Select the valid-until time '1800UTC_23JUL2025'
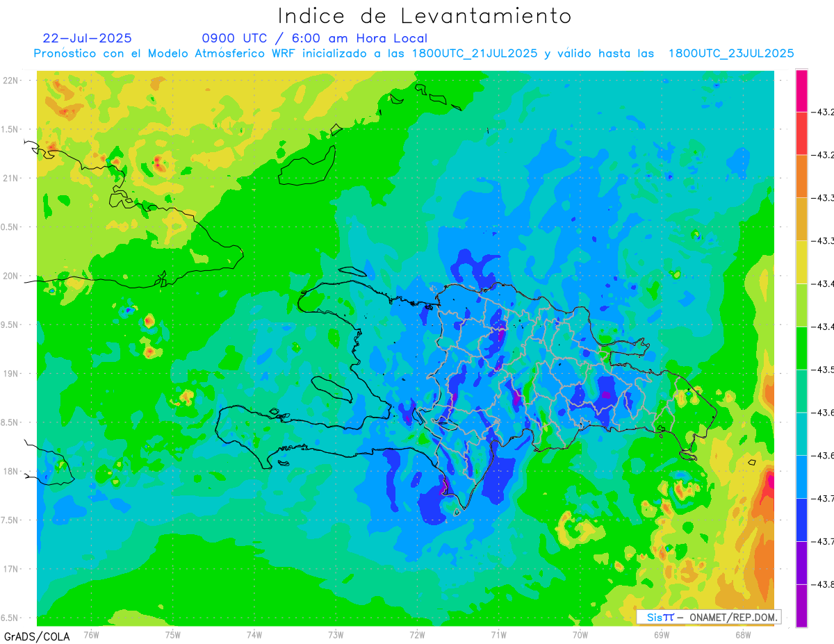Viewport: 834px width, 644px height. (x=731, y=53)
